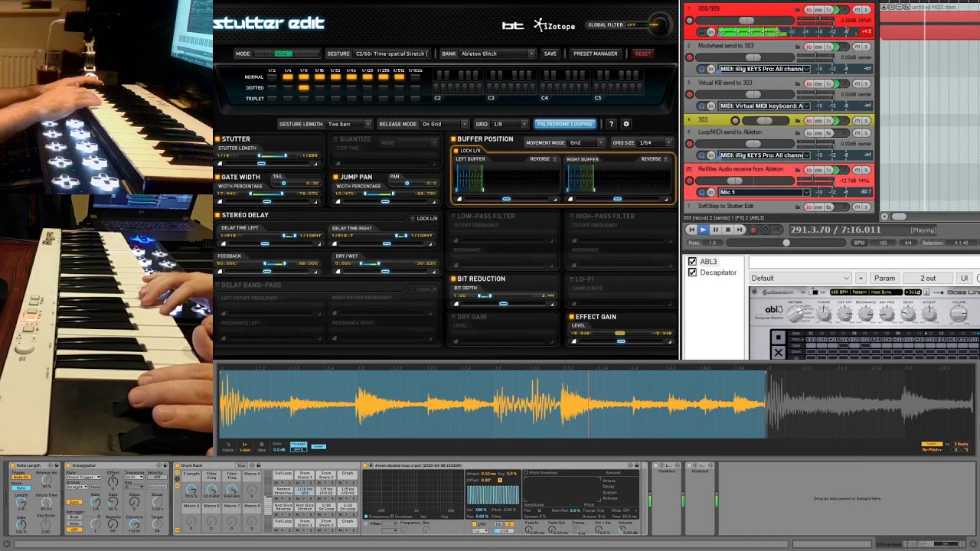Arm record on Modwheel send to 303 track

pos(689,57)
